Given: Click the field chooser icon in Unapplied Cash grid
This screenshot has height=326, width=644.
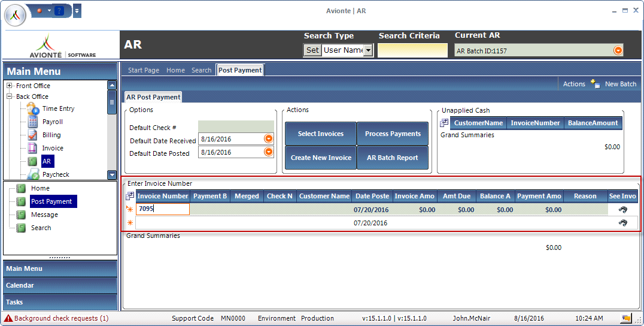Looking at the screenshot, I should pos(444,123).
